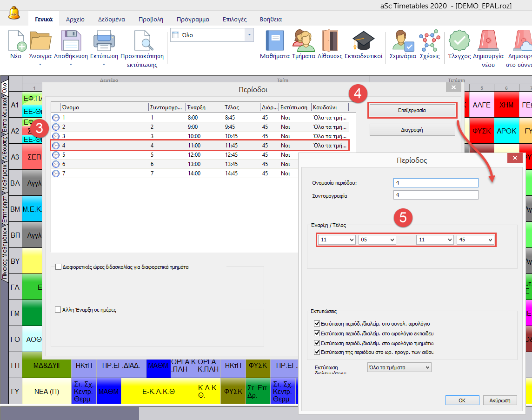Toggle Άλλη Έναρξη σε ημέρες checkbox
Screen dimensions: 532x420
click(58, 309)
